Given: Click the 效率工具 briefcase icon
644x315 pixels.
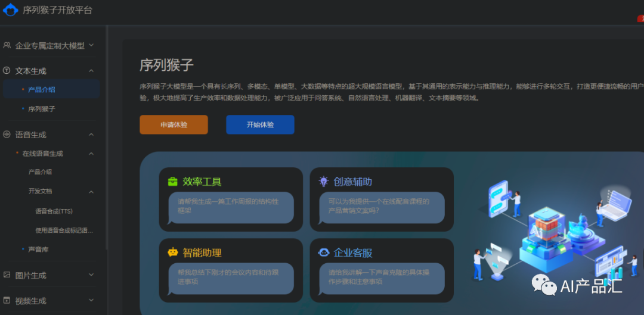Looking at the screenshot, I should click(x=173, y=182).
